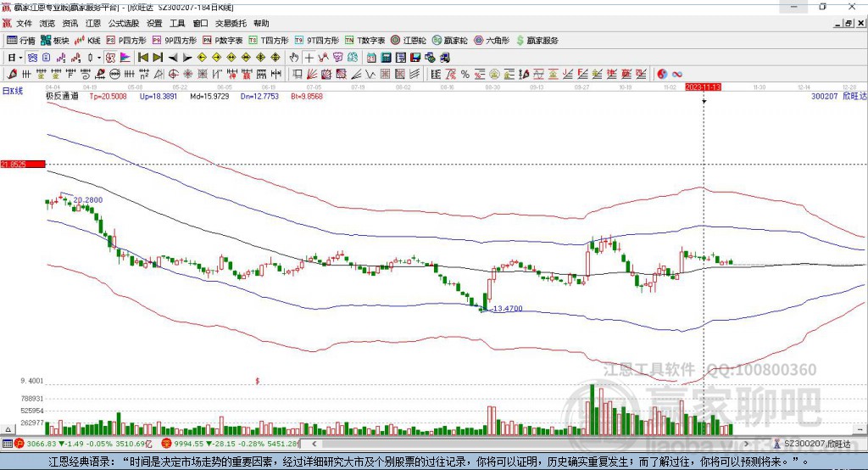Open the 工具 menu
The width and height of the screenshot is (868, 470).
coord(177,23)
